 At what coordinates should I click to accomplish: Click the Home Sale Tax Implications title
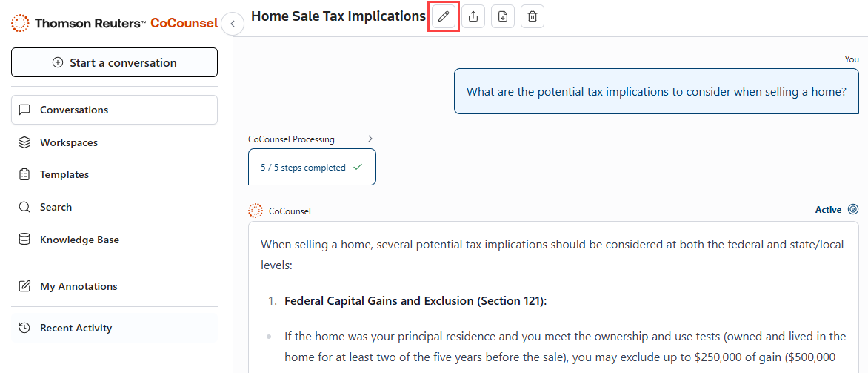(338, 16)
